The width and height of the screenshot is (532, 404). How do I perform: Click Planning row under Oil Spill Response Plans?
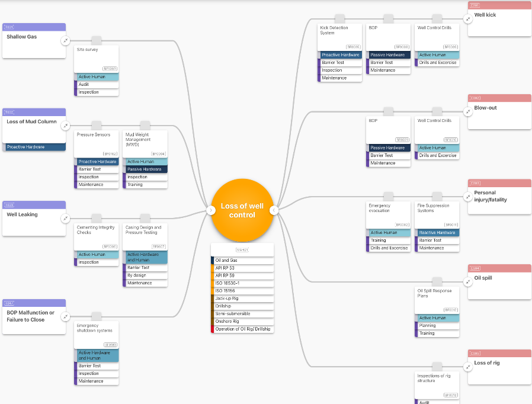tap(437, 326)
